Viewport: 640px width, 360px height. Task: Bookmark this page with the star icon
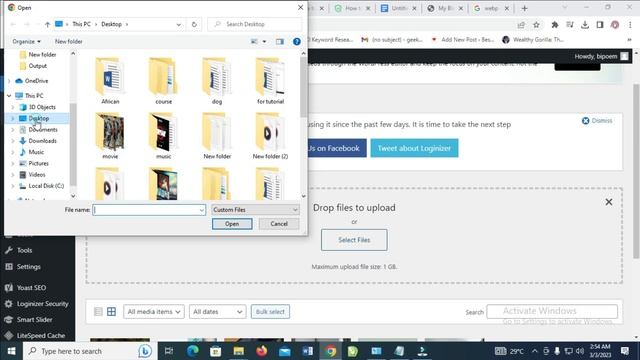[x=536, y=25]
